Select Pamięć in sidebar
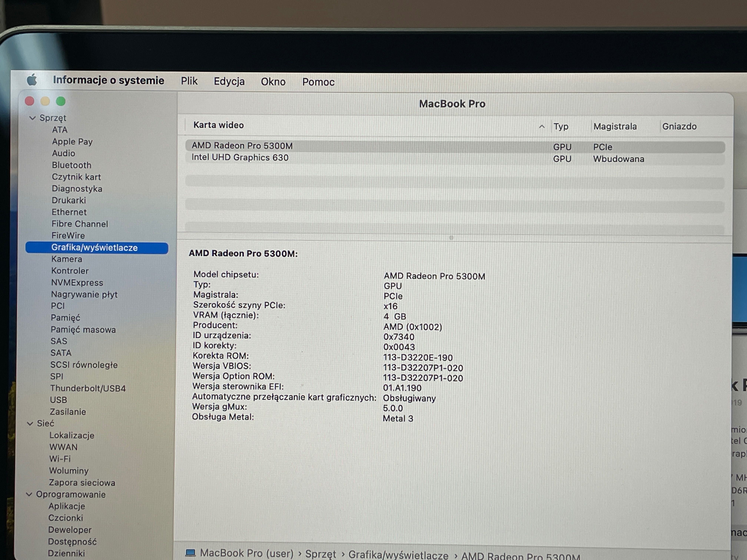Viewport: 747px width, 560px height. 66,318
